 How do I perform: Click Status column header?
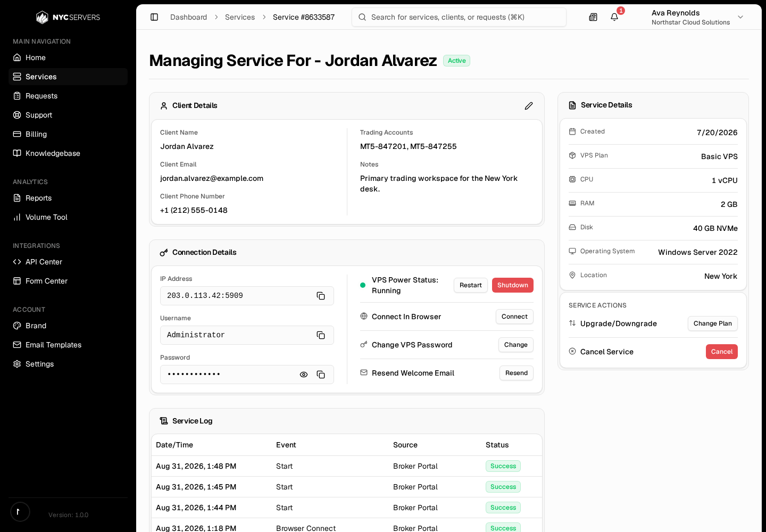(497, 445)
